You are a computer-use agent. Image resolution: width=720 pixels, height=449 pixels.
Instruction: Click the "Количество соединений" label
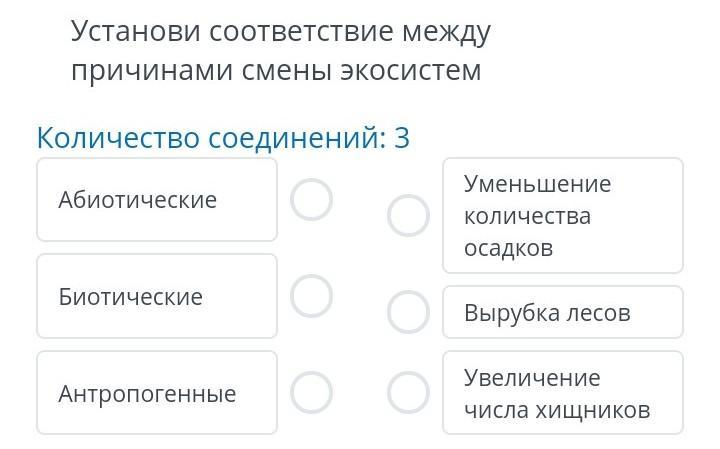point(210,138)
